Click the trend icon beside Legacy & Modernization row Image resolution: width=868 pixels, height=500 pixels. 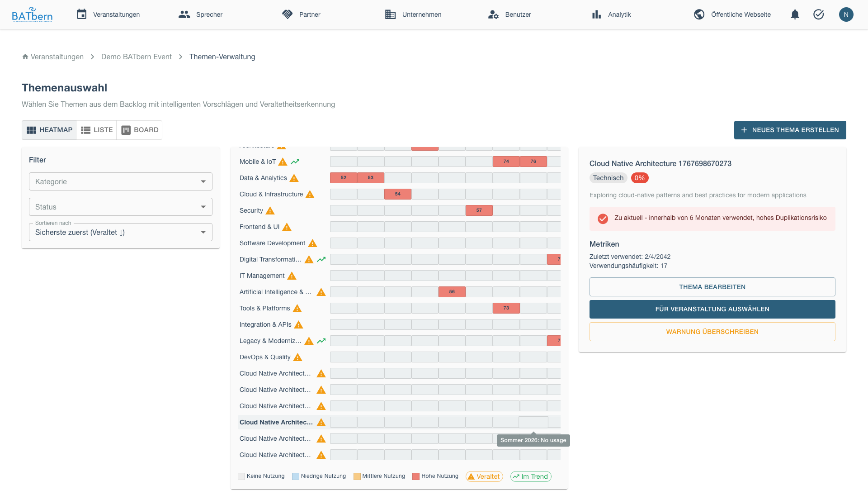(321, 341)
